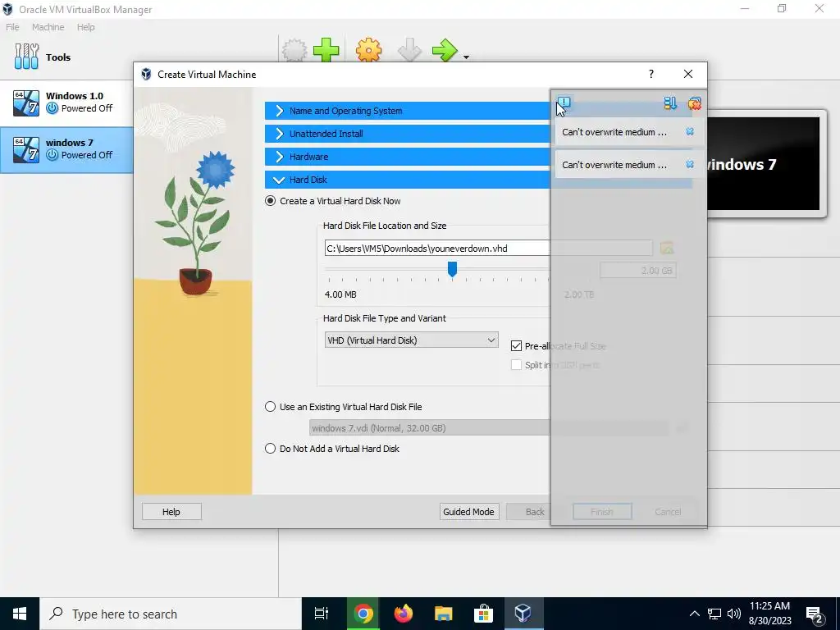Launch Firefox from the taskbar
Image resolution: width=840 pixels, height=630 pixels.
tap(404, 614)
